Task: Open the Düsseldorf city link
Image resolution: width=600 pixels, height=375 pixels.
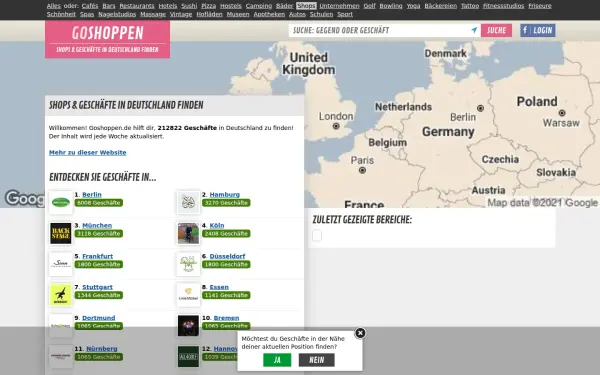Action: click(227, 256)
